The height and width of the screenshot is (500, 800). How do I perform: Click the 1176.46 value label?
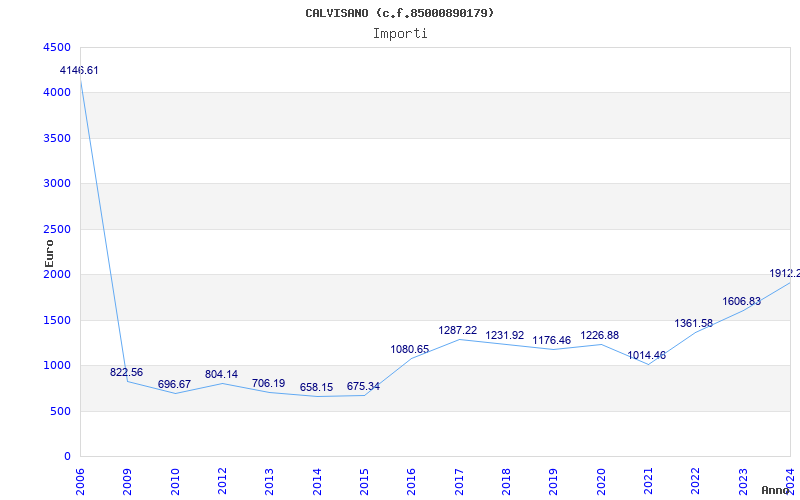click(552, 340)
